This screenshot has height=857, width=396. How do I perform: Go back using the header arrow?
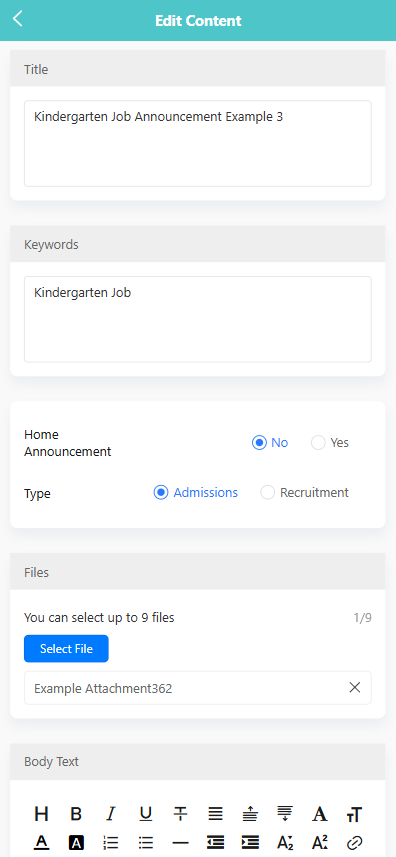[x=18, y=19]
